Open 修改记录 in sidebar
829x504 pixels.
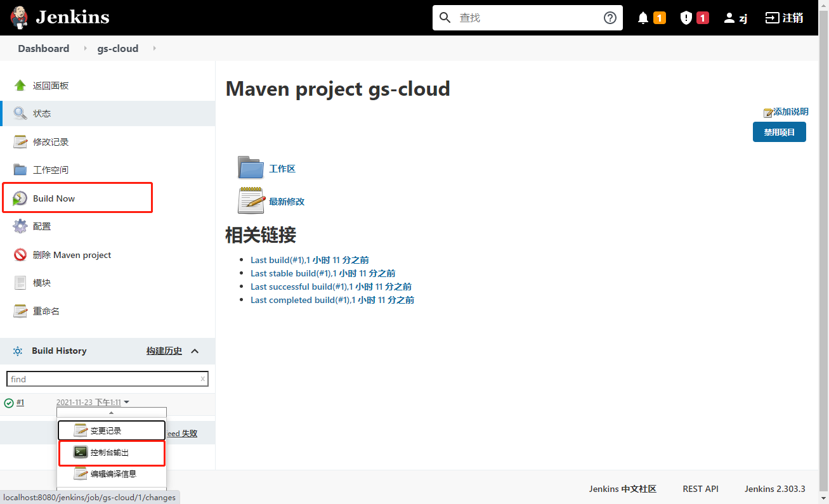click(x=51, y=142)
